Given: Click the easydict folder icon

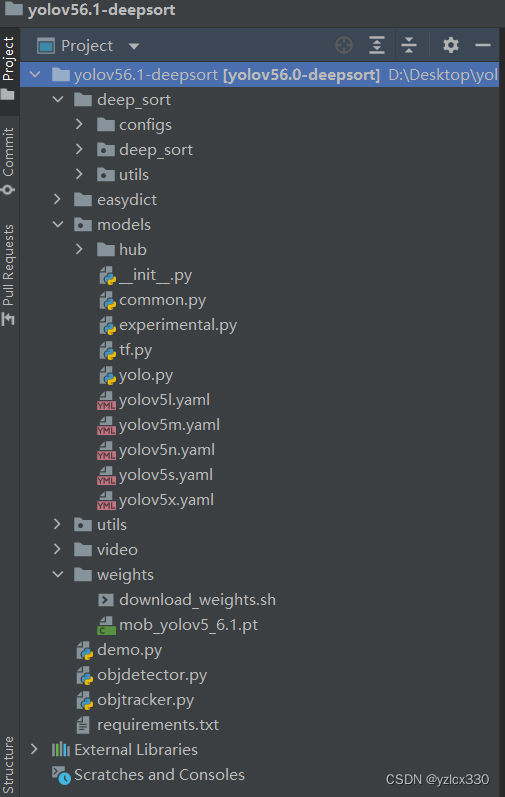Looking at the screenshot, I should [83, 199].
